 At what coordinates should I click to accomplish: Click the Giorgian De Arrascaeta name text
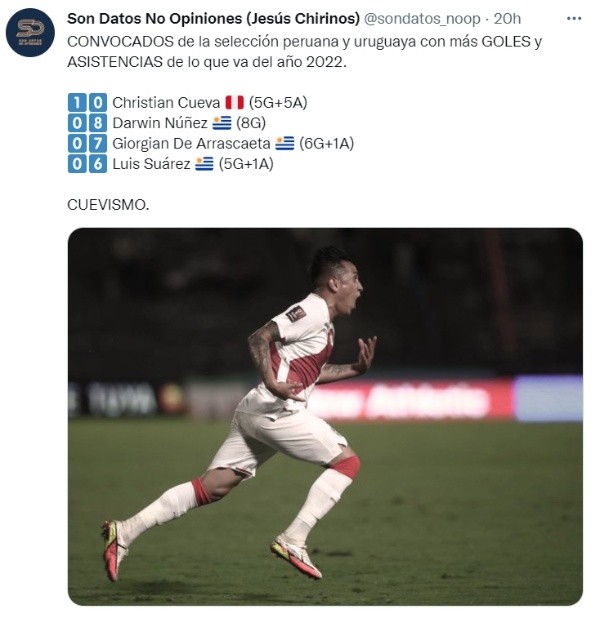(191, 143)
